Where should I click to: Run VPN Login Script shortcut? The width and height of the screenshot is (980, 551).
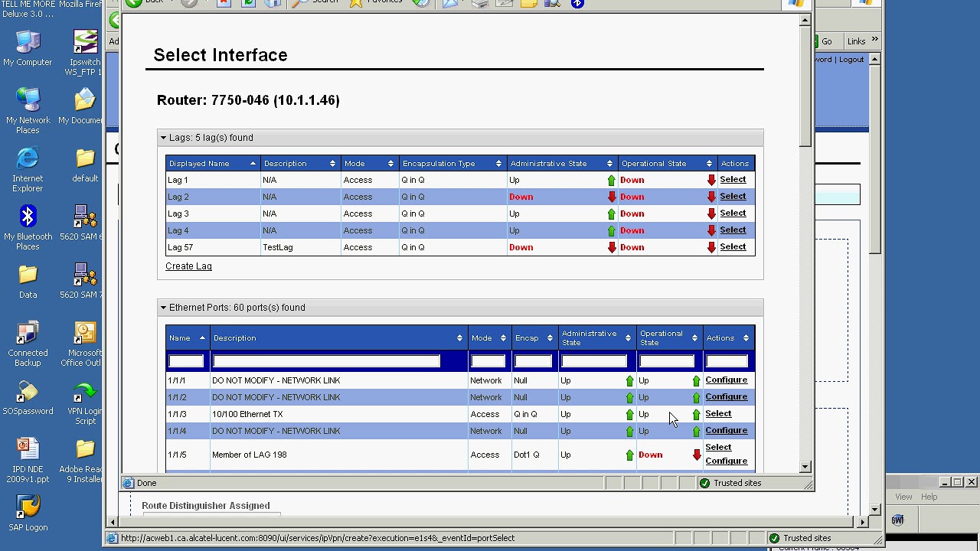tap(85, 402)
